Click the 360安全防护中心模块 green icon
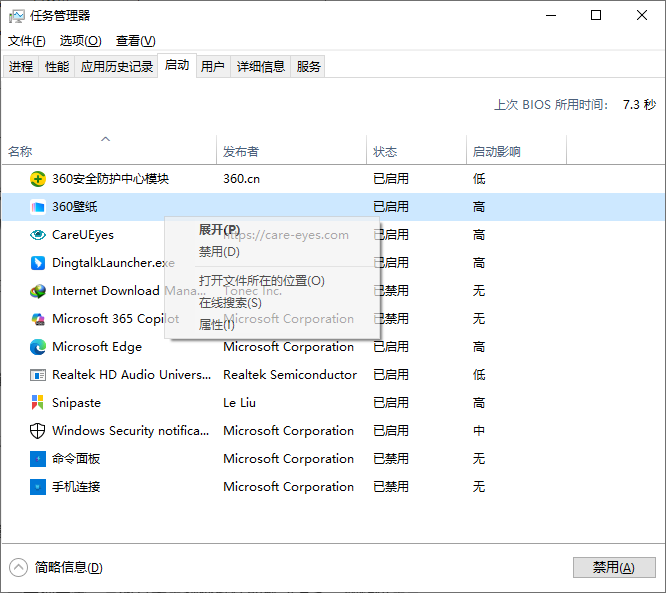The image size is (666, 593). pos(38,179)
